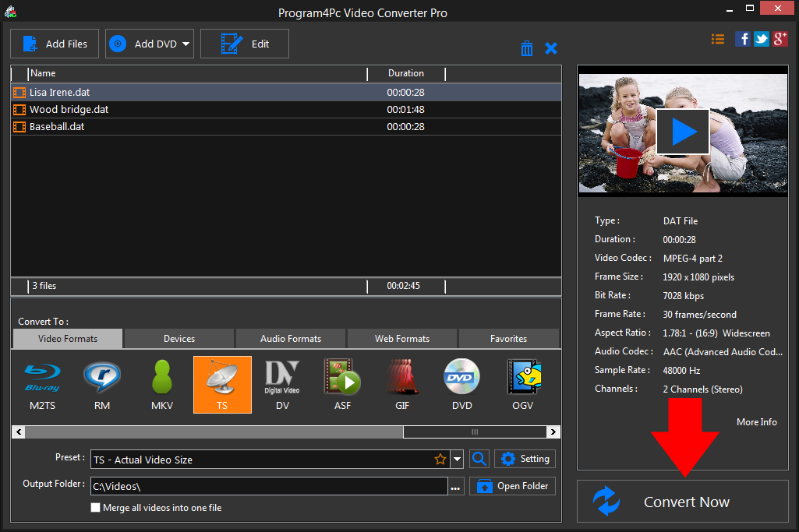Toggle the preset favorite star
The width and height of the screenshot is (799, 532).
tap(440, 460)
